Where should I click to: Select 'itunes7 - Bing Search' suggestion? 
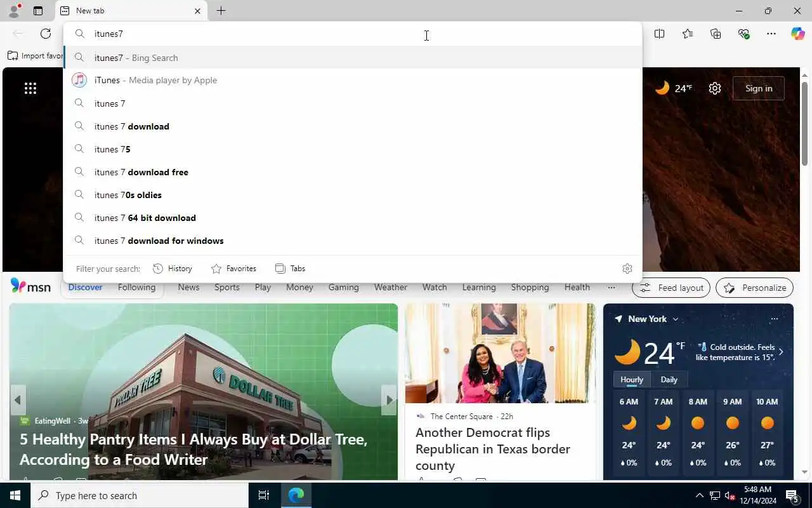coord(353,58)
